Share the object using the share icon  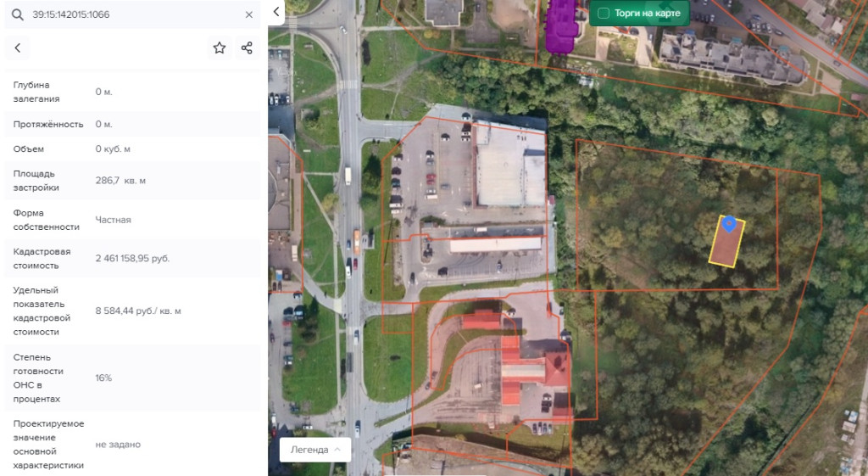point(247,48)
